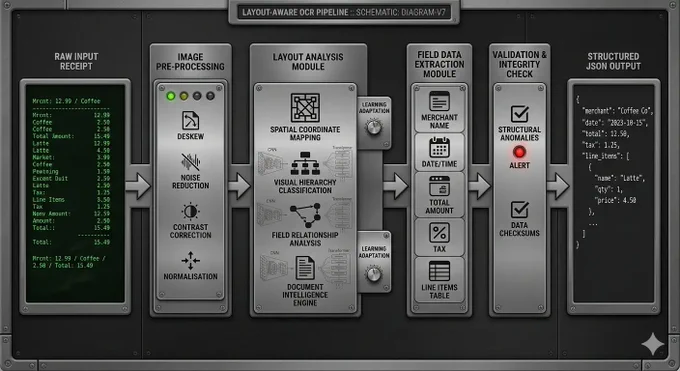Click the arrow into Layout Analysis Module
The image size is (680, 371).
tap(239, 186)
